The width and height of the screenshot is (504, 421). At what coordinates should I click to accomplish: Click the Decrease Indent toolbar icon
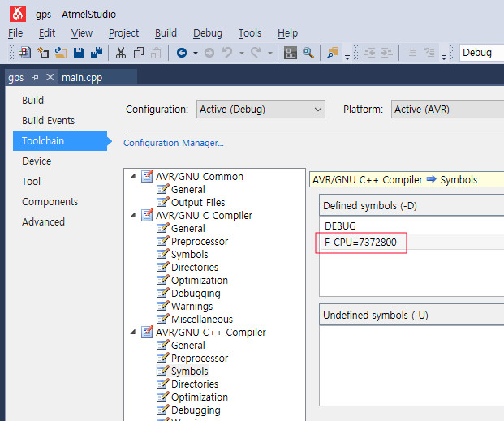click(369, 53)
